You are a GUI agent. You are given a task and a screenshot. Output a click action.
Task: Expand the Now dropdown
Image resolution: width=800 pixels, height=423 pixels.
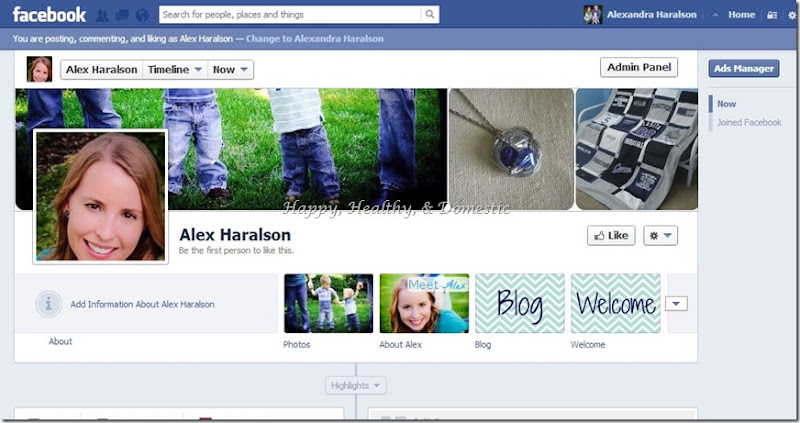pos(230,69)
